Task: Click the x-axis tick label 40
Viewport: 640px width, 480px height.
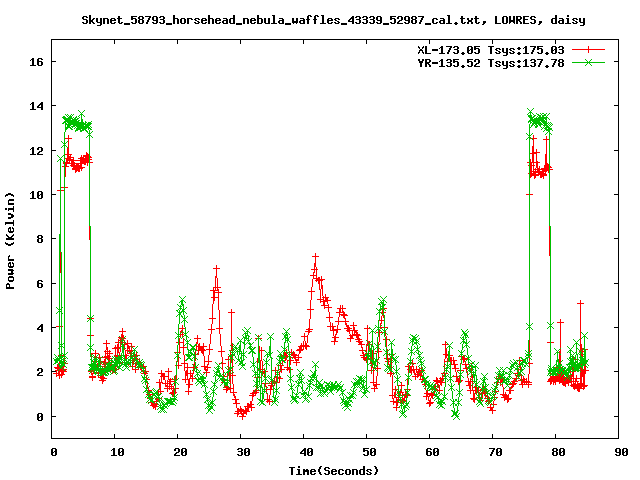Action: (306, 452)
